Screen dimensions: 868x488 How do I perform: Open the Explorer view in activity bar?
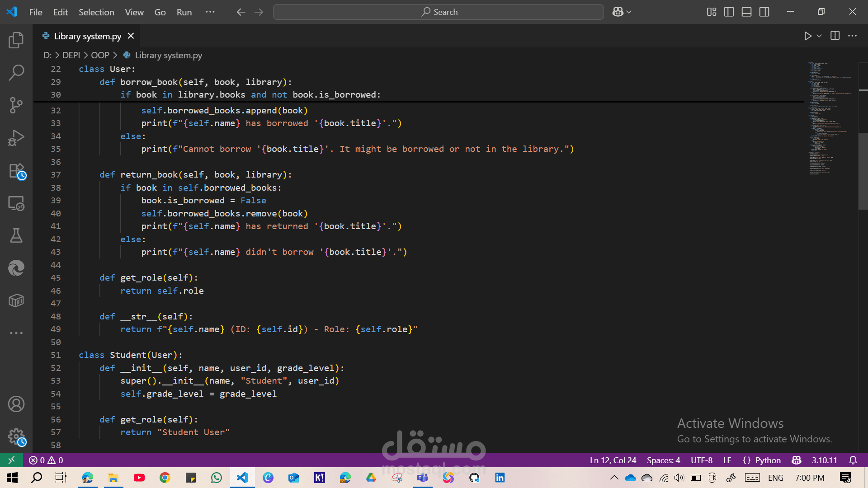(16, 40)
